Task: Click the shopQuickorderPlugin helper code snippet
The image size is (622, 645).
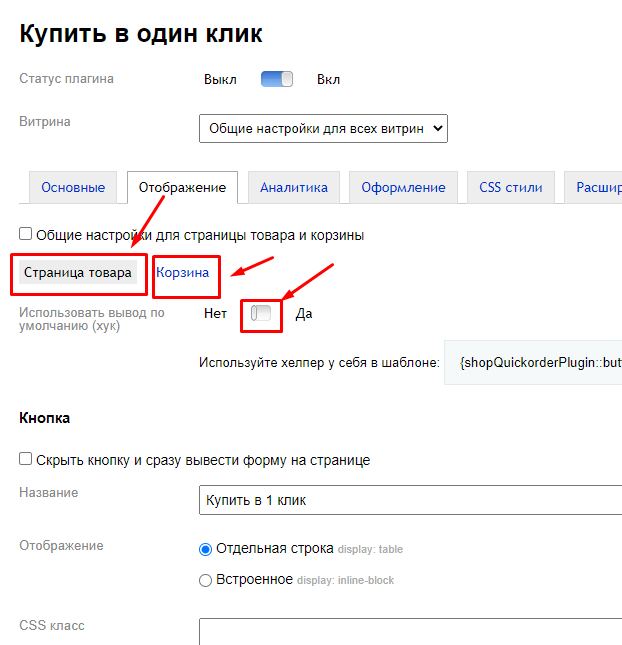Action: click(x=540, y=361)
